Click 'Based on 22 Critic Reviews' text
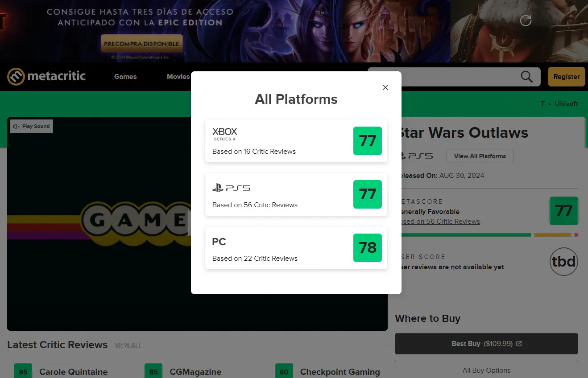The width and height of the screenshot is (588, 378). click(255, 259)
